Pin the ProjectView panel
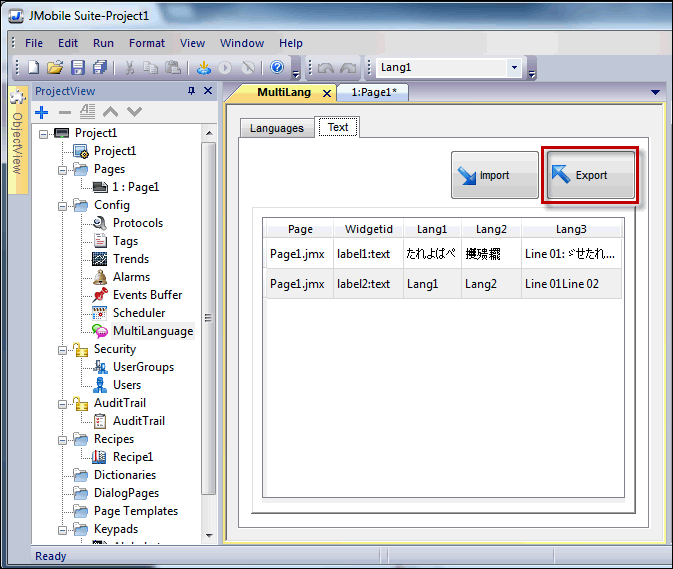The image size is (673, 569). coord(192,91)
